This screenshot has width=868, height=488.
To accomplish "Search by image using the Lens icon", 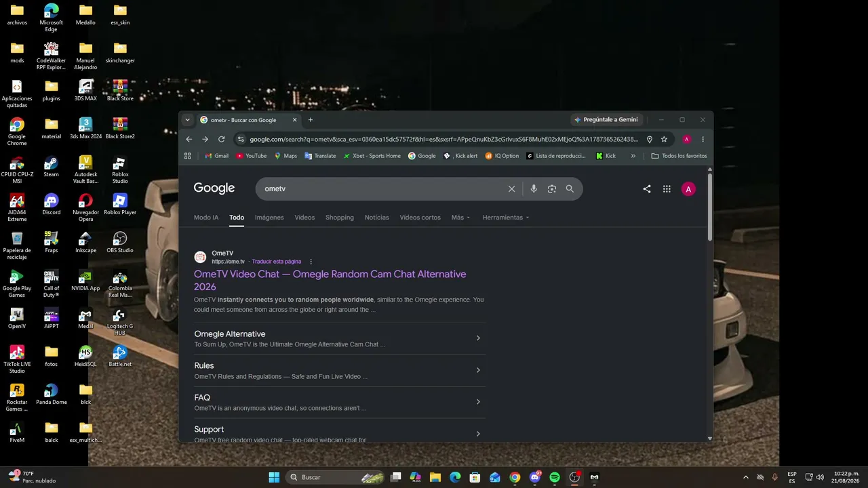I will [552, 189].
